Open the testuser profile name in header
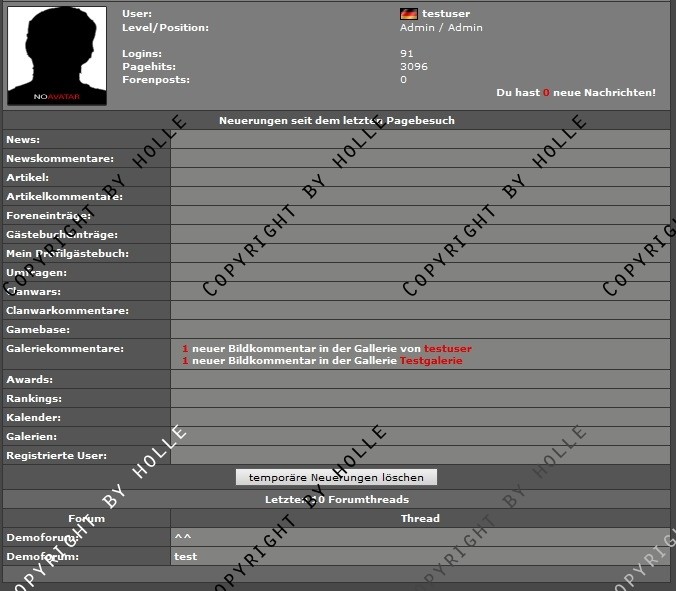The width and height of the screenshot is (676, 591). pos(446,14)
